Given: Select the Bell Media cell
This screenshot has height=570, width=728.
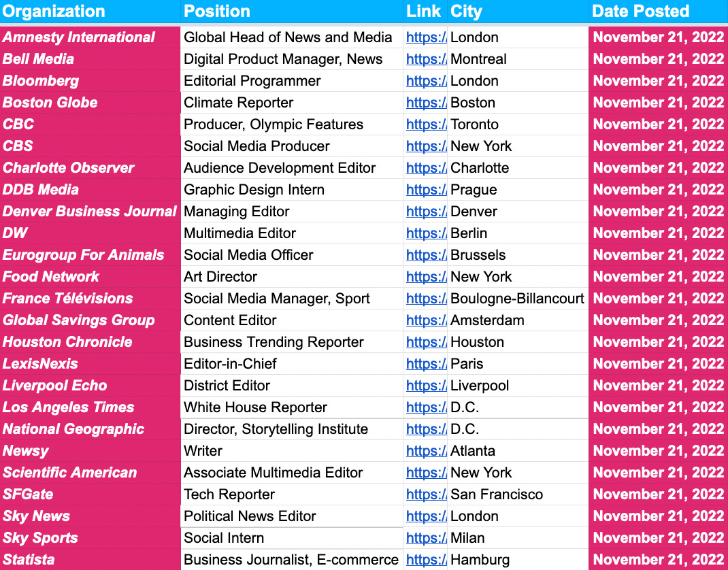Looking at the screenshot, I should (90, 59).
